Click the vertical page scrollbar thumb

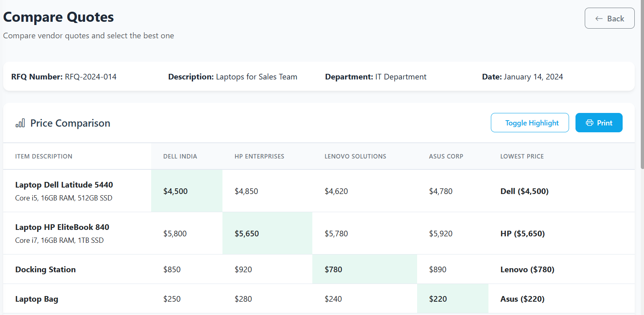point(642,84)
